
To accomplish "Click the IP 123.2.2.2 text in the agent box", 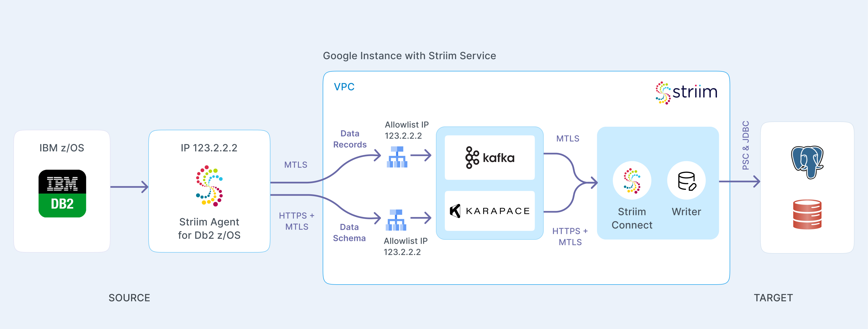I will [x=209, y=148].
